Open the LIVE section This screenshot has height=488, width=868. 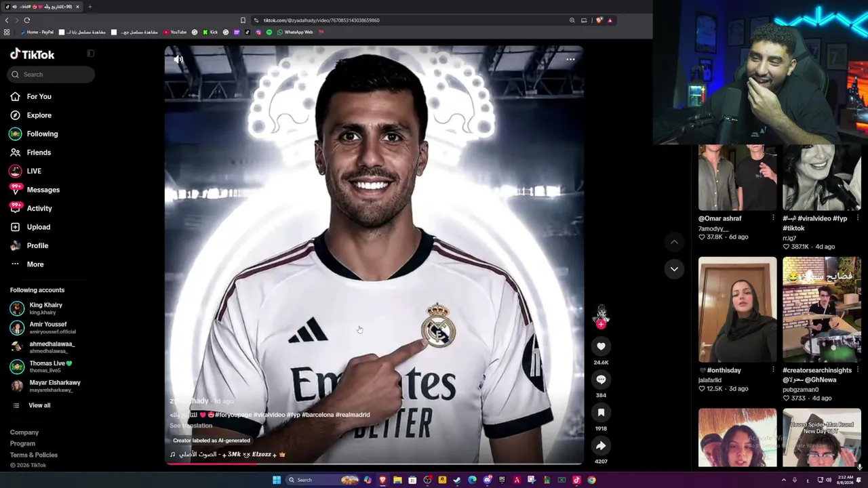26,171
